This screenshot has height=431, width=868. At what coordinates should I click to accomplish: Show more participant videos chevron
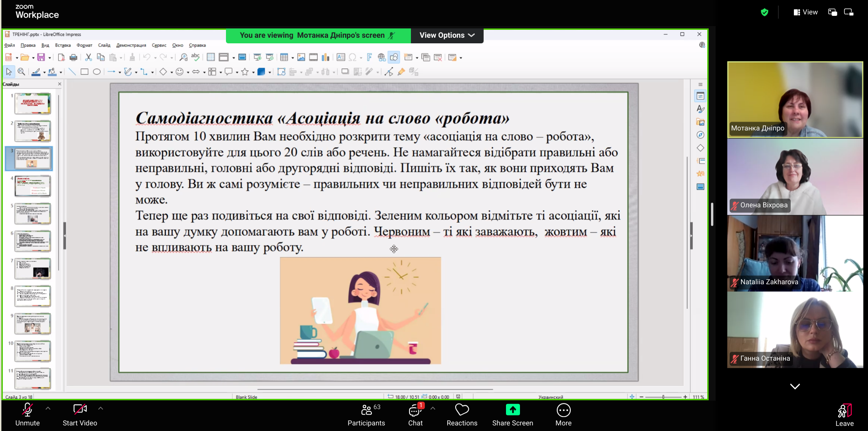point(795,386)
